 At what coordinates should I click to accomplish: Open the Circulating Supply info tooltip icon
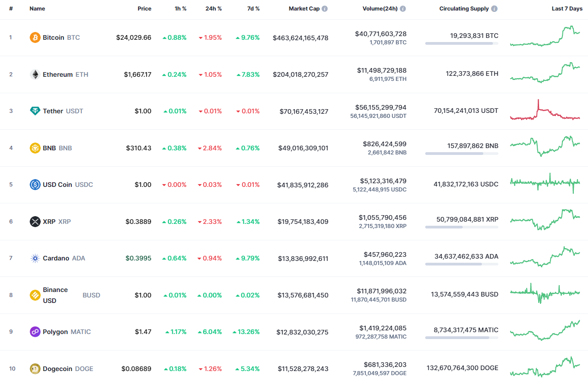pyautogui.click(x=494, y=8)
